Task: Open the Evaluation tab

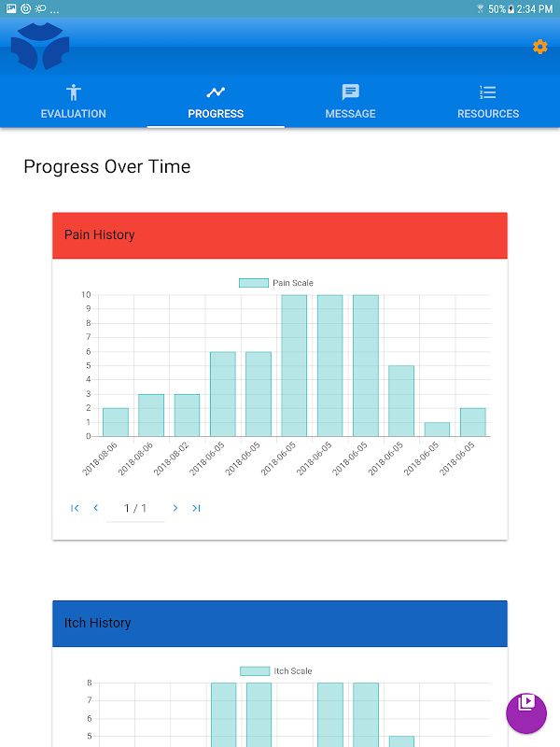Action: (74, 101)
